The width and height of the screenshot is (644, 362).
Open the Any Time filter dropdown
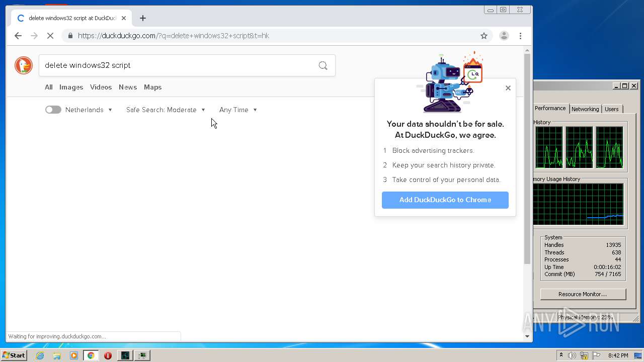click(238, 110)
